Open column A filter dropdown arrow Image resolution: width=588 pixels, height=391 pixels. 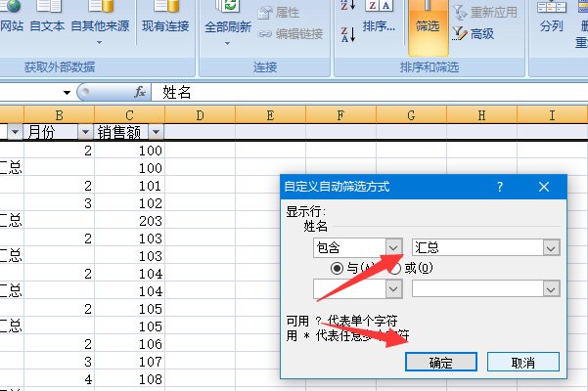coord(15,132)
